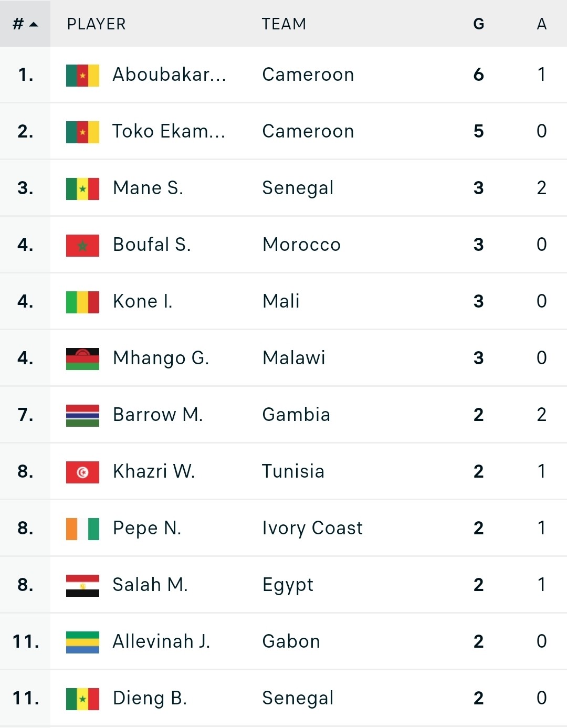Sort table by the A assists column
The image size is (567, 728).
tap(541, 24)
